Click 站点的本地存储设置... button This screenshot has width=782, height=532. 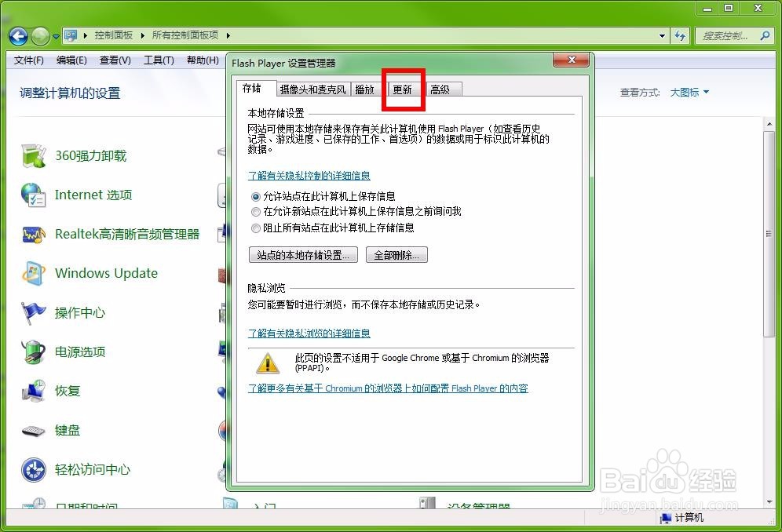coord(303,255)
